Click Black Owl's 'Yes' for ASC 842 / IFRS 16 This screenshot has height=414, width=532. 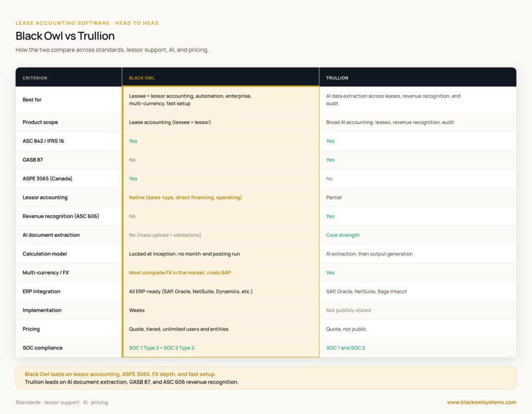pos(133,141)
